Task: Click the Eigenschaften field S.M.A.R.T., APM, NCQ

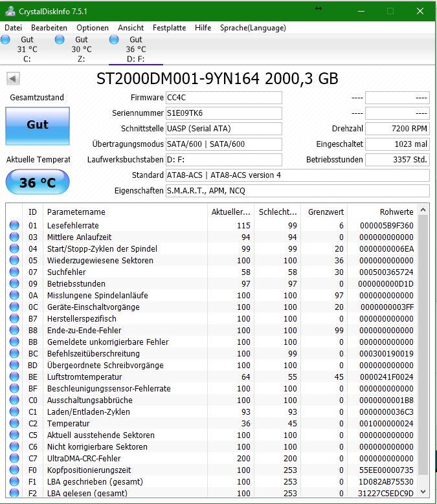Action: 297,191
